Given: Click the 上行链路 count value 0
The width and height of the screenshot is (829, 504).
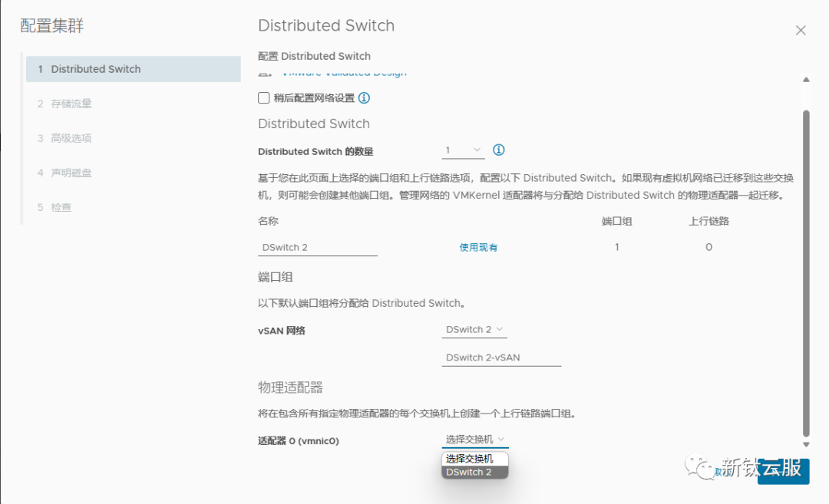Looking at the screenshot, I should (x=709, y=247).
